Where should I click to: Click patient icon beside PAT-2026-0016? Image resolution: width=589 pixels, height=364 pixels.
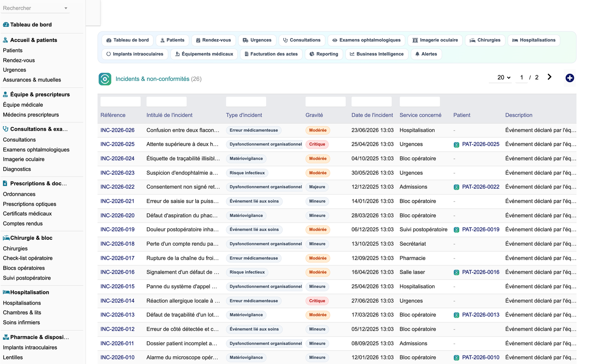(x=457, y=272)
